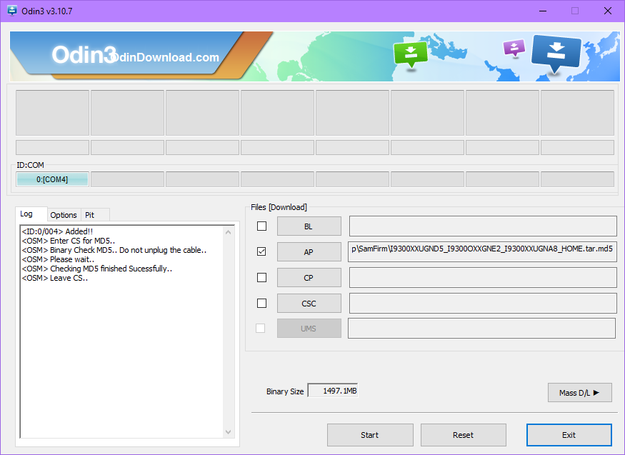The image size is (625, 455).
Task: Click the Reset button
Action: point(463,435)
